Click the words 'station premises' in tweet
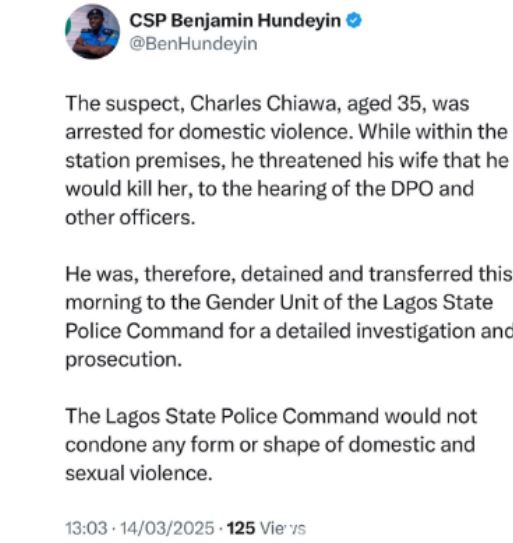 pos(143,161)
